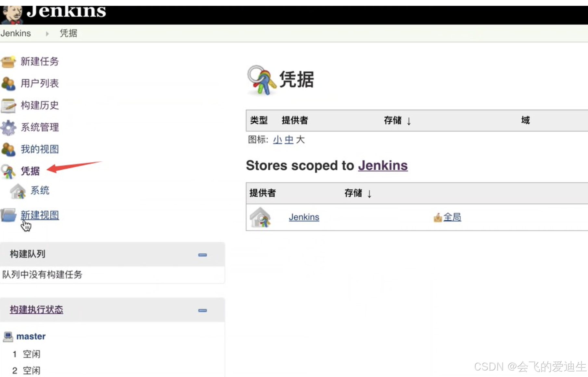
Task: Click the 我的视图 people icon
Action: click(8, 150)
